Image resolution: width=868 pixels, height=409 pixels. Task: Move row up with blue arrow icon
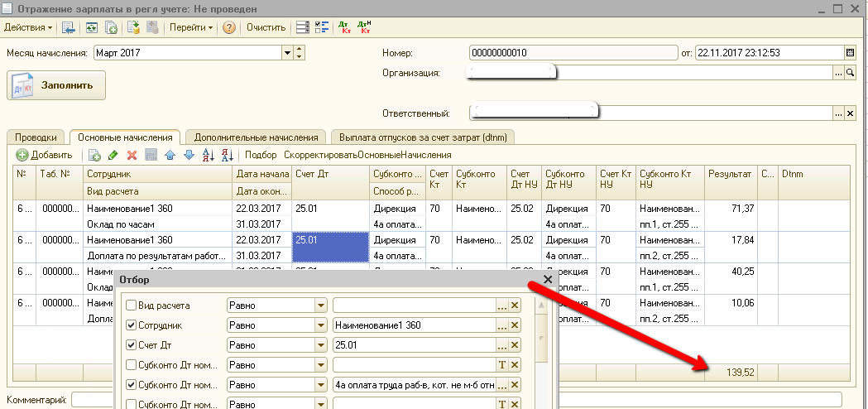coord(170,155)
